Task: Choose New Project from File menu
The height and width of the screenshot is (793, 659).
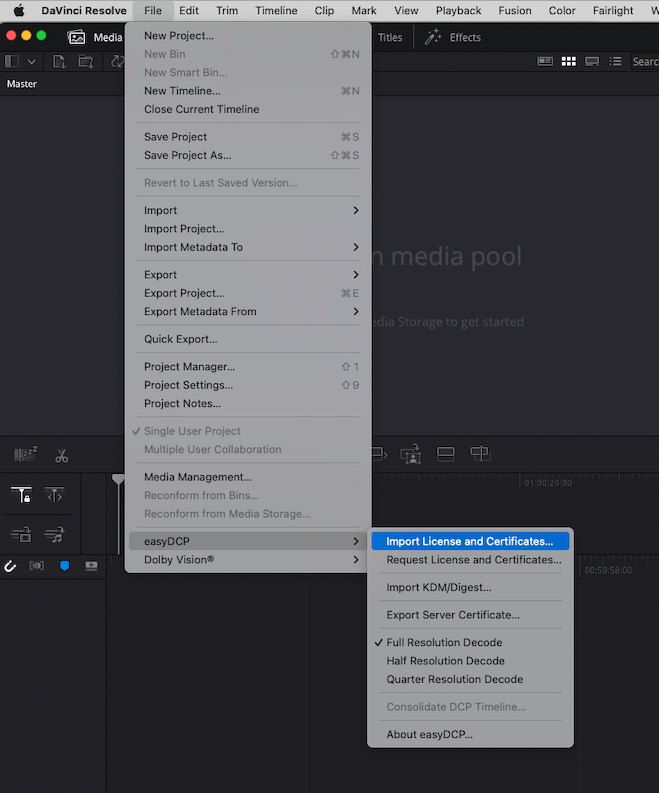Action: 248,36
